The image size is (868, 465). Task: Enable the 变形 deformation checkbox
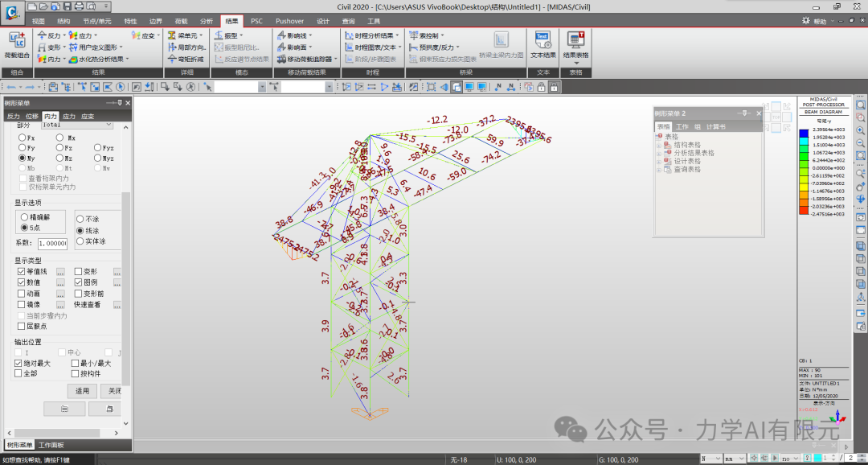point(78,272)
